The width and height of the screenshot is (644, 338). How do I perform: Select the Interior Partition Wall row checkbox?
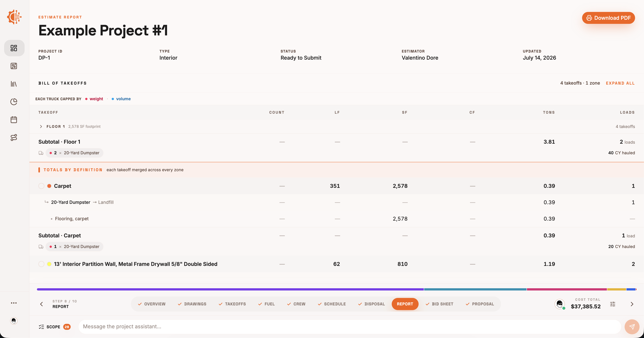[42, 264]
